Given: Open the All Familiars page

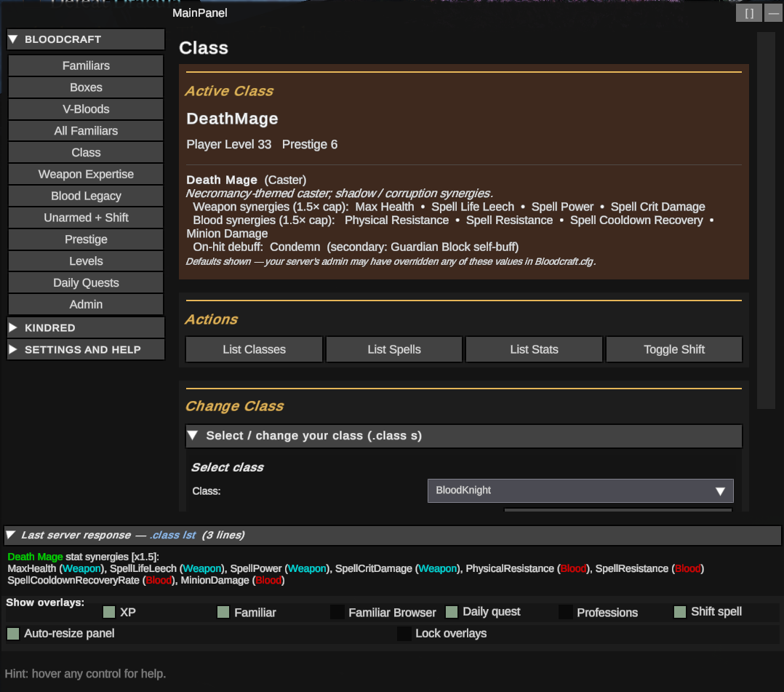Looking at the screenshot, I should coord(86,130).
